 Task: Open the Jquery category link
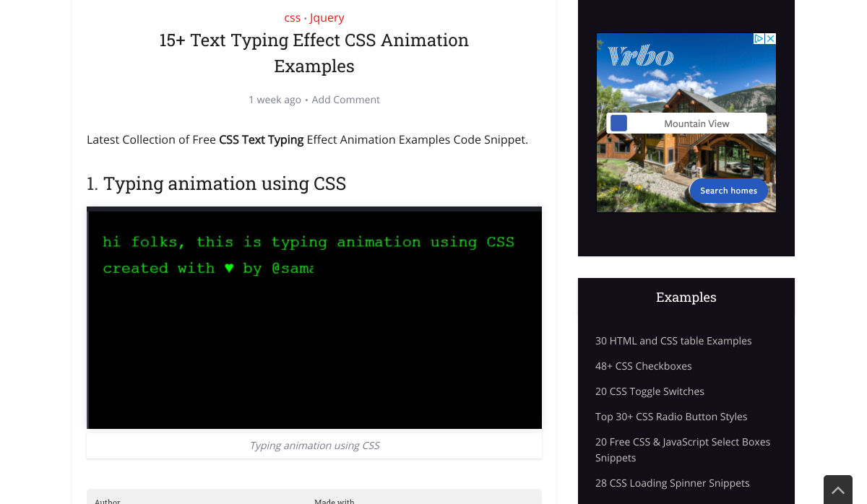point(327,17)
